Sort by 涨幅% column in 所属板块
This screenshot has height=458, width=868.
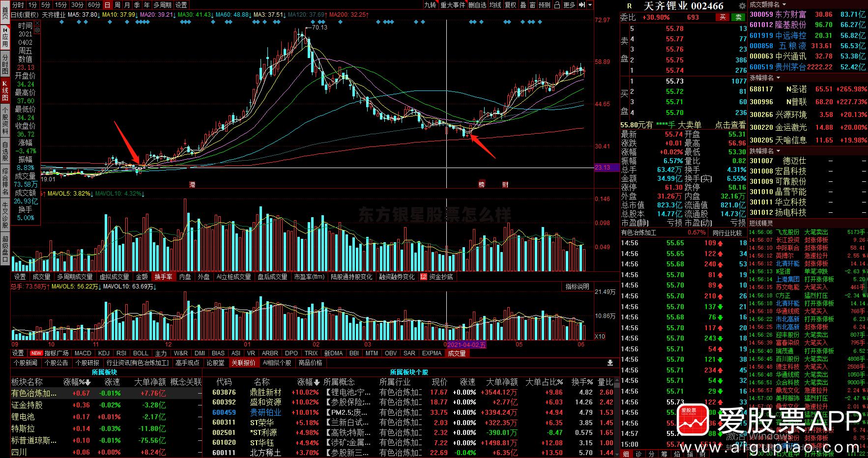pos(77,382)
